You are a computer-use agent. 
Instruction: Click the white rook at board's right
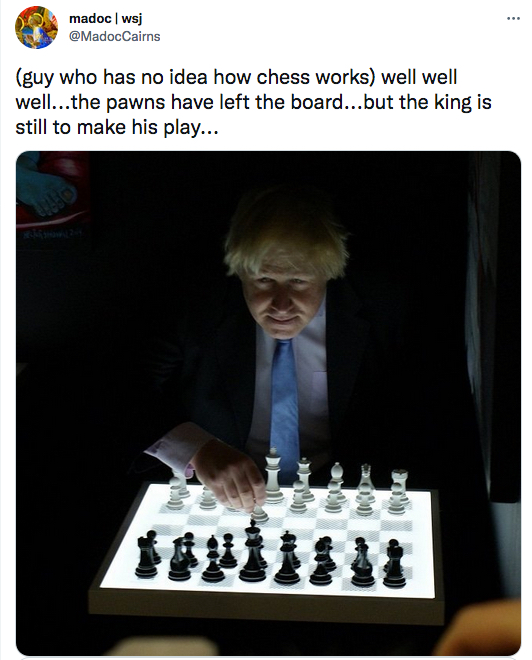398,490
